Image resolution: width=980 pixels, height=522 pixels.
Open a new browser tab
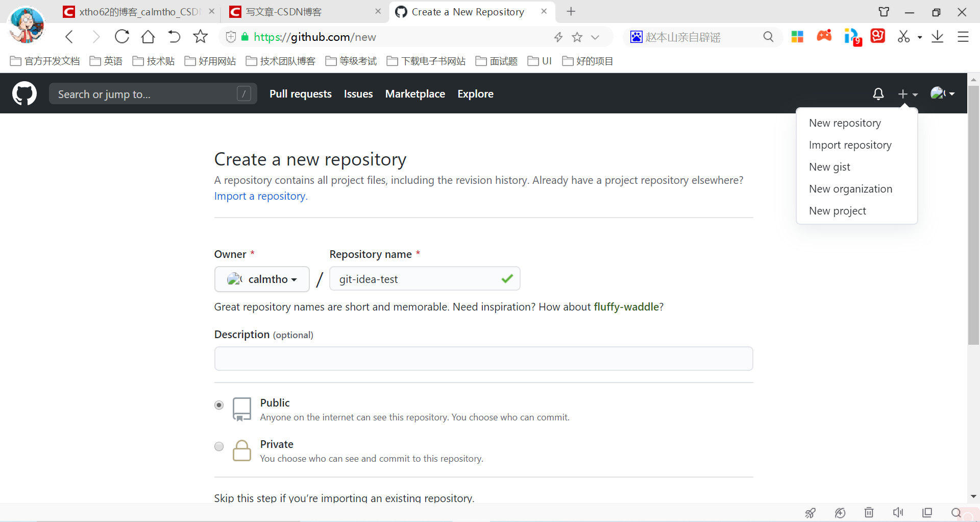(571, 11)
